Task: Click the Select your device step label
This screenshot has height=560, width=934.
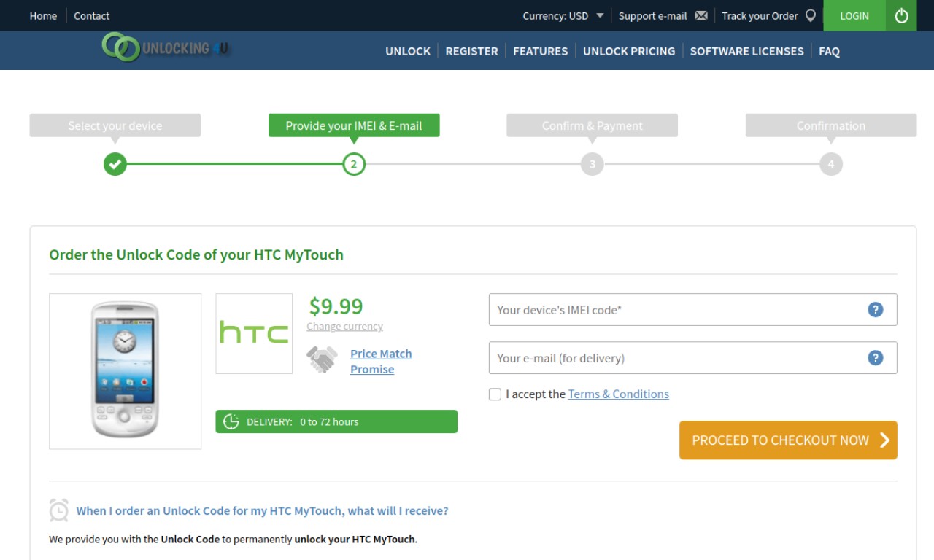Action: pyautogui.click(x=115, y=125)
